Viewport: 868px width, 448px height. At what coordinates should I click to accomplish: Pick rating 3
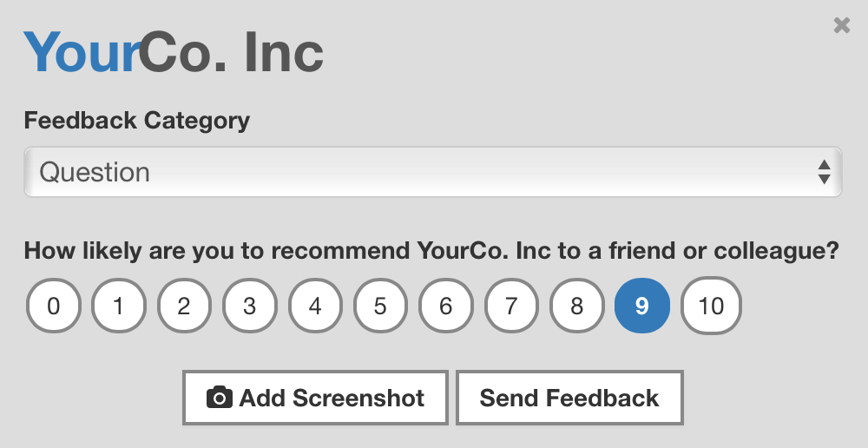(x=250, y=306)
